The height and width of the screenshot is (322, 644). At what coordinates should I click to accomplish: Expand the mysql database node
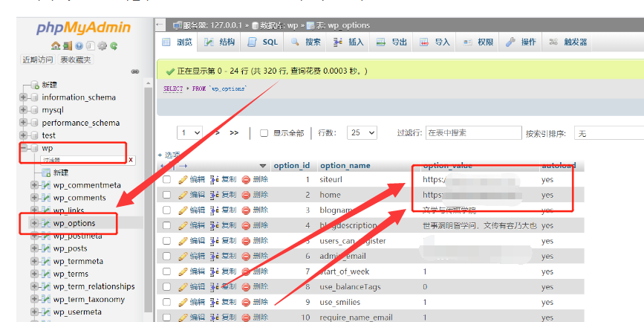coord(24,110)
